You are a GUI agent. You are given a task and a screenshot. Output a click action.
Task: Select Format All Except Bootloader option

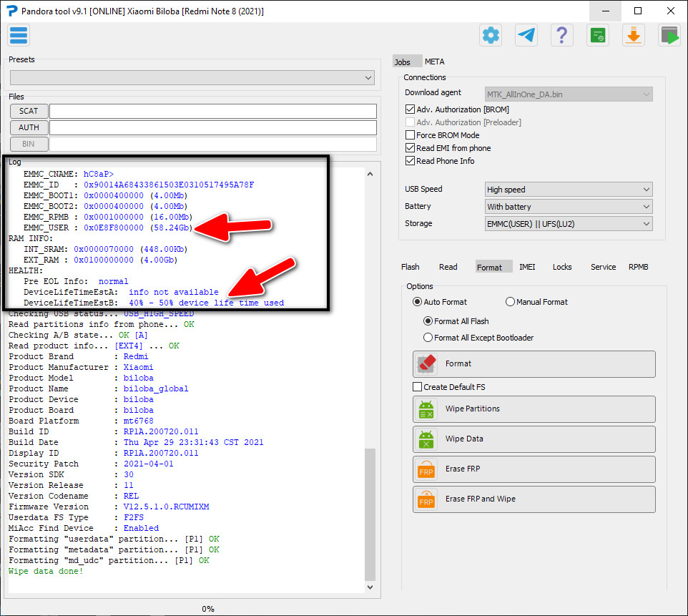(428, 338)
